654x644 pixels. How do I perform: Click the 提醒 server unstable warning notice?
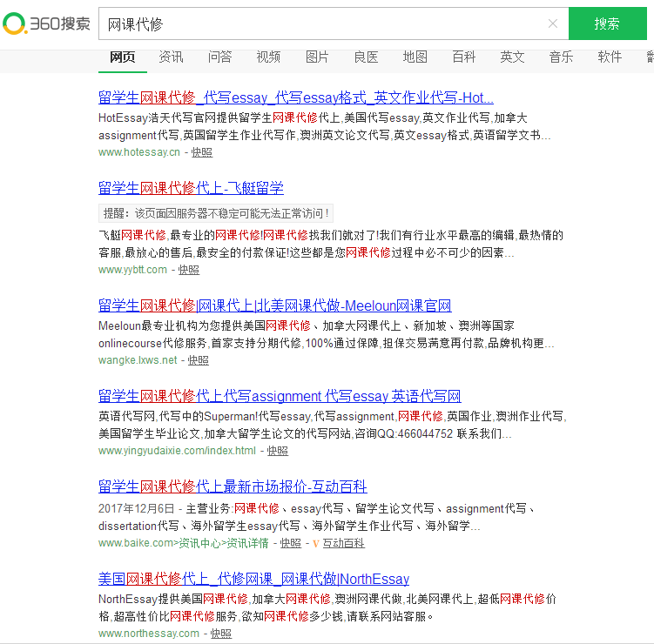(x=216, y=214)
